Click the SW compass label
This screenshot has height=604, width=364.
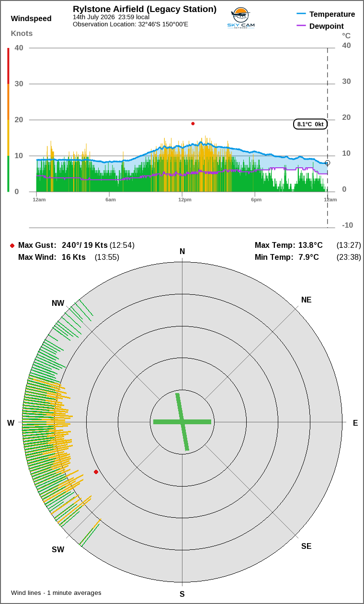(x=58, y=549)
